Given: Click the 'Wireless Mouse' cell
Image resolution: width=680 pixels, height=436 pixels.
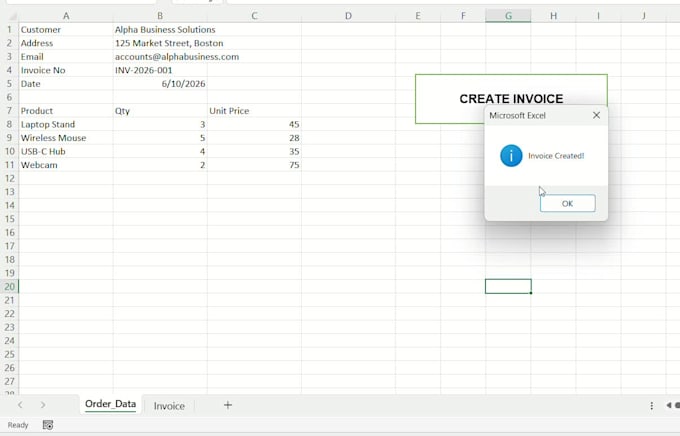Looking at the screenshot, I should (66, 138).
